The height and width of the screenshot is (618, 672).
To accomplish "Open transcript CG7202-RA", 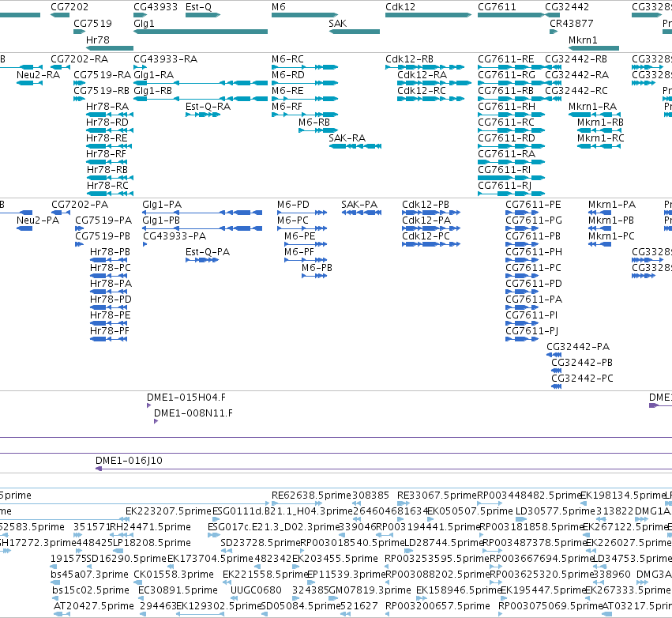I will coord(79,59).
